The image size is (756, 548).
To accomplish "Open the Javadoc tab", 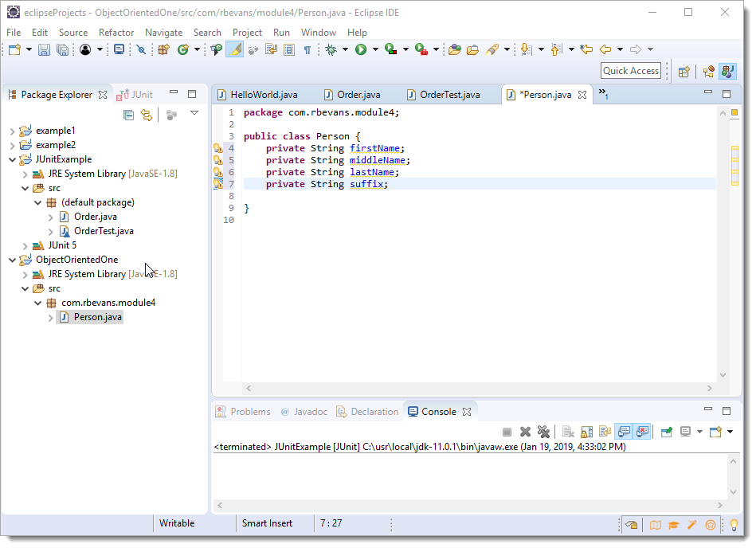I will pos(304,413).
